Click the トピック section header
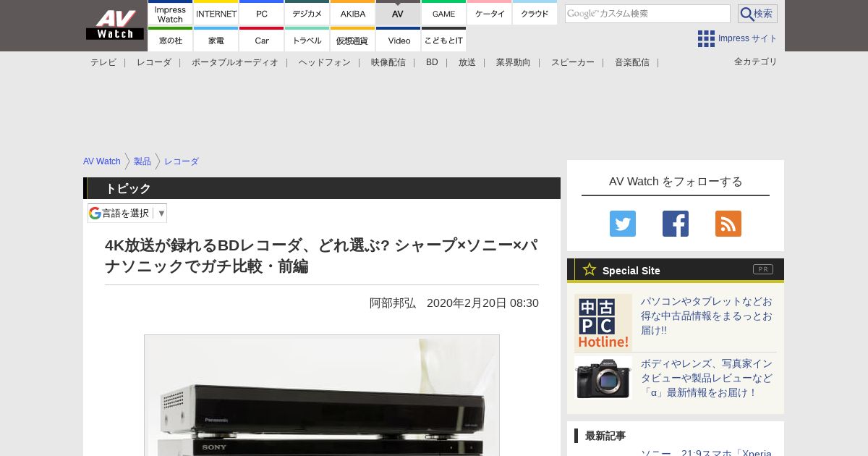 322,188
